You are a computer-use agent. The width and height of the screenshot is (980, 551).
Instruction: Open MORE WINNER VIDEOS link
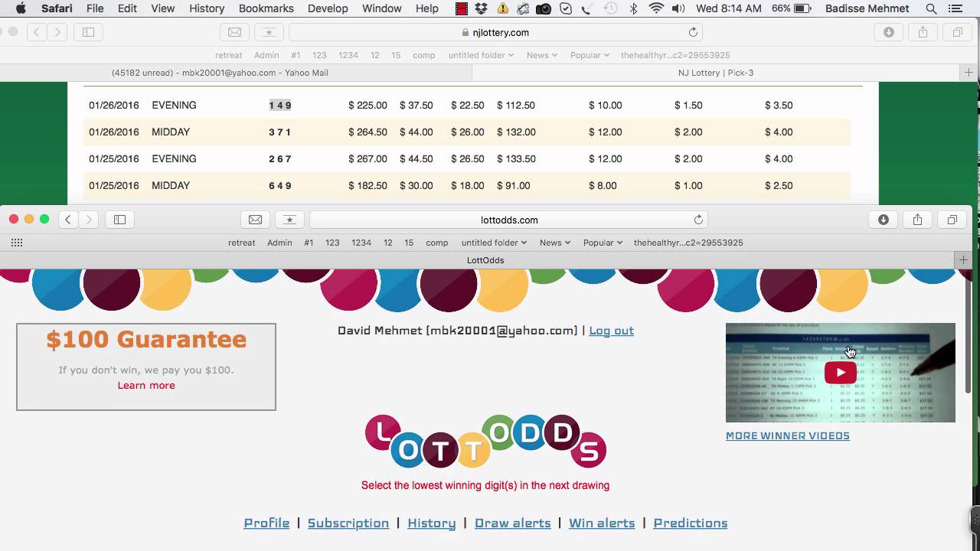[x=788, y=435]
